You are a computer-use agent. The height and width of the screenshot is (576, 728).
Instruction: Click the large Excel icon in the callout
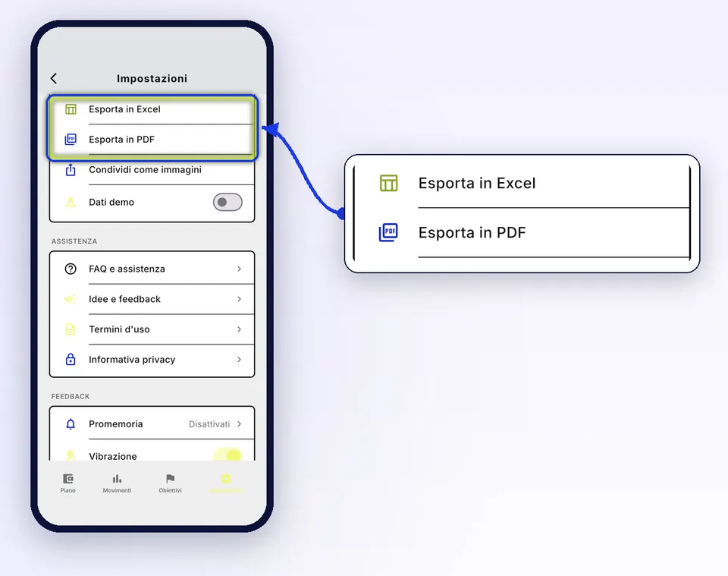pyautogui.click(x=388, y=183)
